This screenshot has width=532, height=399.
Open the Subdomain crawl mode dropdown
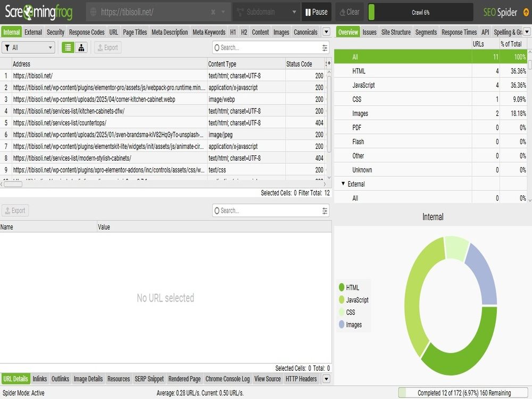pyautogui.click(x=267, y=12)
